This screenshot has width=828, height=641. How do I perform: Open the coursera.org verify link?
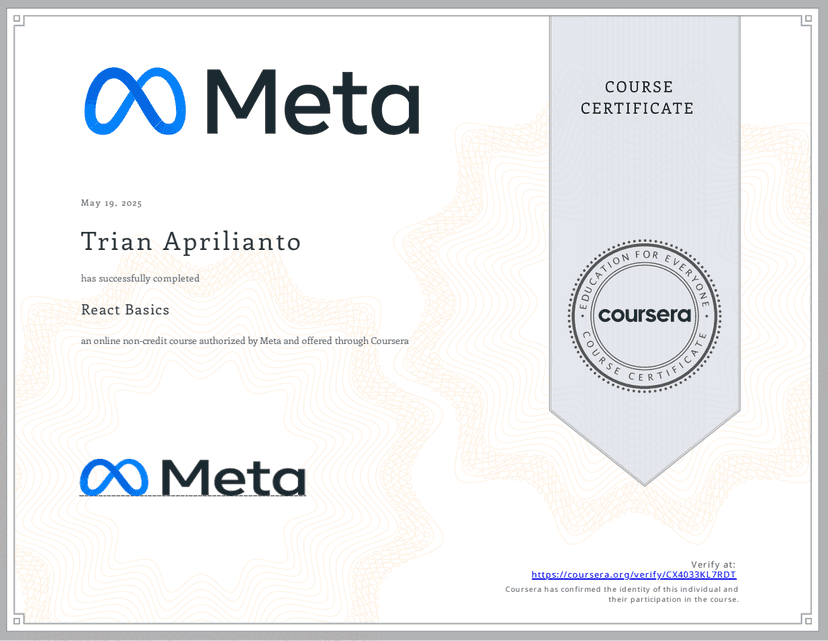coord(633,575)
